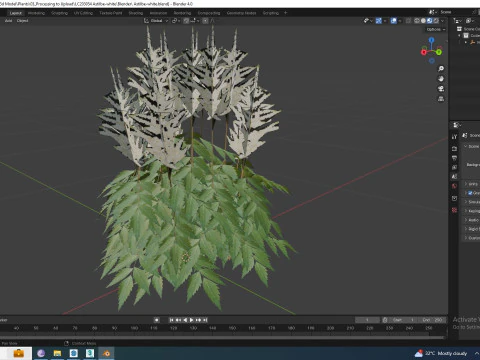Click the End frame 250 field

[432, 320]
